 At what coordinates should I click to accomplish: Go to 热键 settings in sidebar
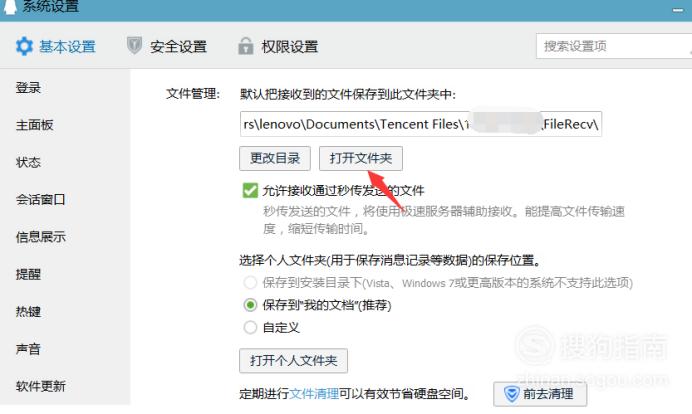click(28, 312)
